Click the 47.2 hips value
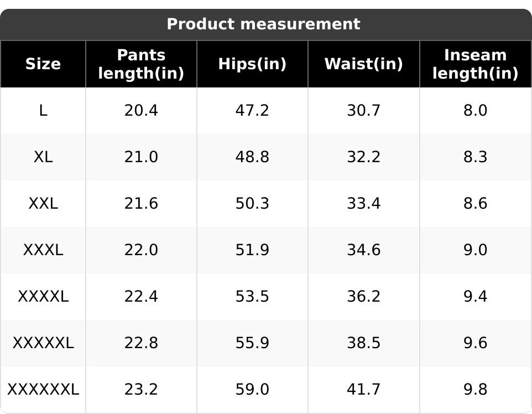Viewport: 532px width, 414px height. click(x=252, y=111)
